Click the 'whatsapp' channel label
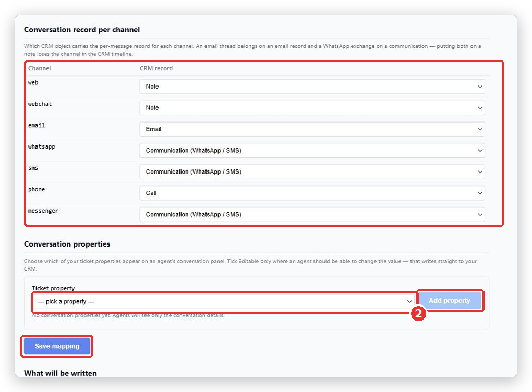 (x=42, y=147)
